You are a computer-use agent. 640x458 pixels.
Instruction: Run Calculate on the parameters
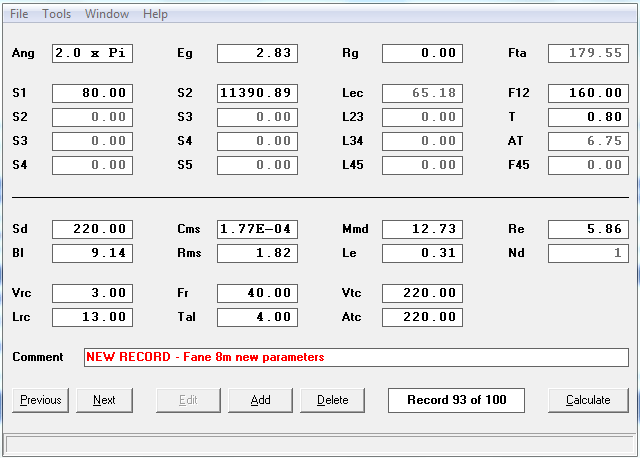(588, 400)
